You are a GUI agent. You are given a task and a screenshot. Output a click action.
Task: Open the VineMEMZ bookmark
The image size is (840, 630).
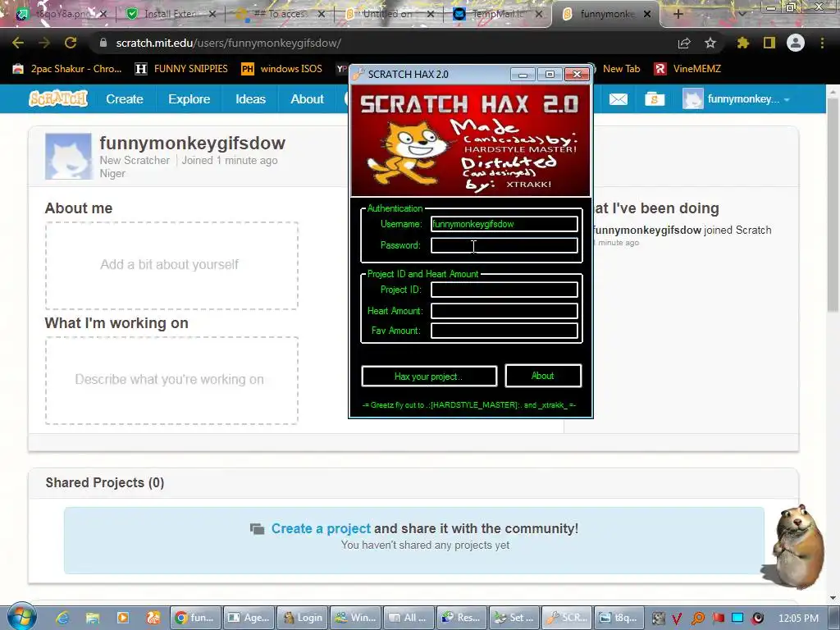pyautogui.click(x=688, y=69)
